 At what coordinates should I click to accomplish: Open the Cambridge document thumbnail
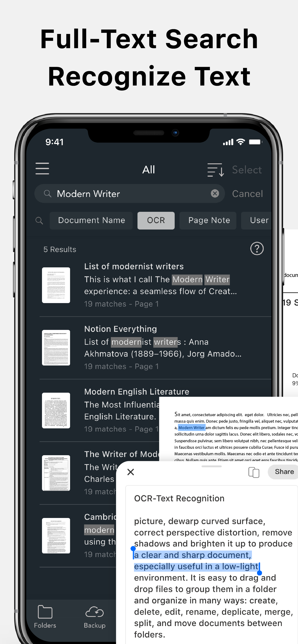click(56, 535)
